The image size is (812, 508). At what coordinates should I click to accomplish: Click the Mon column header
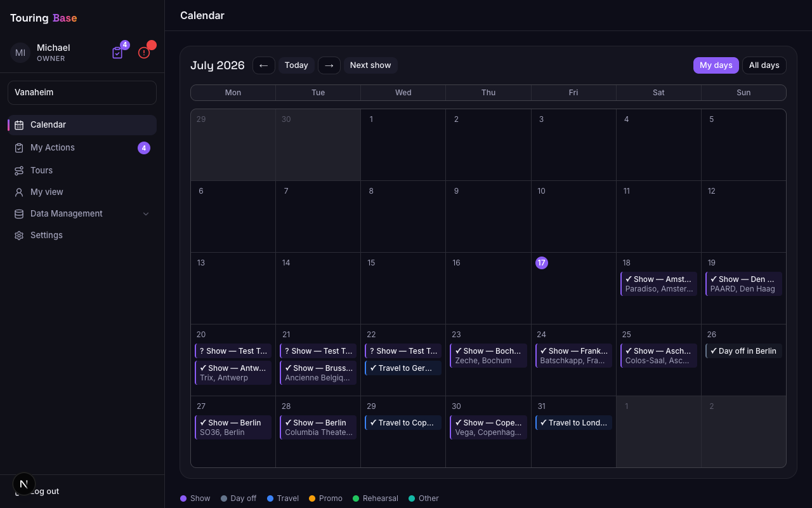click(x=233, y=93)
